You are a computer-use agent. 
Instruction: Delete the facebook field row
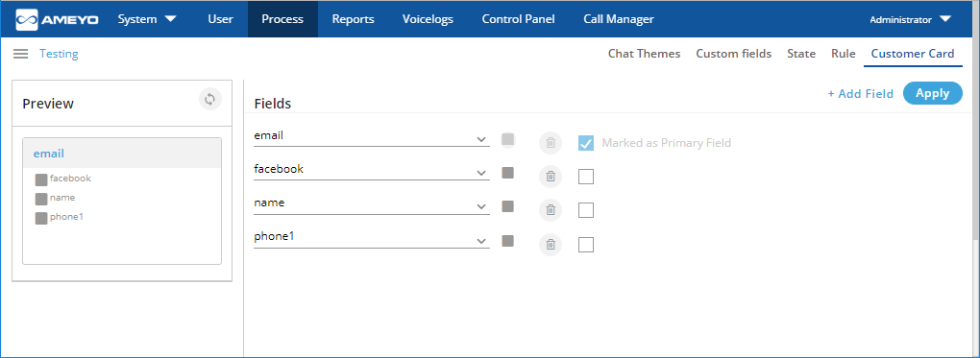(551, 177)
